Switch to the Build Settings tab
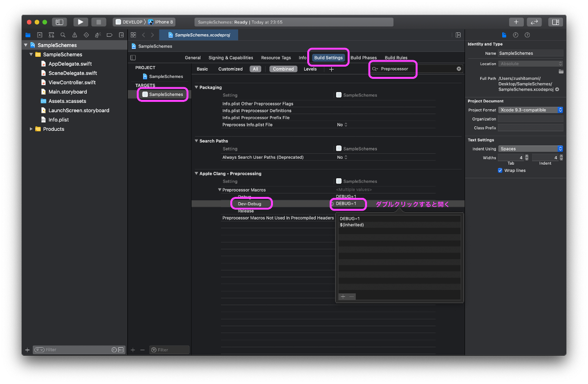Screen dimensions: 588x384 328,58
